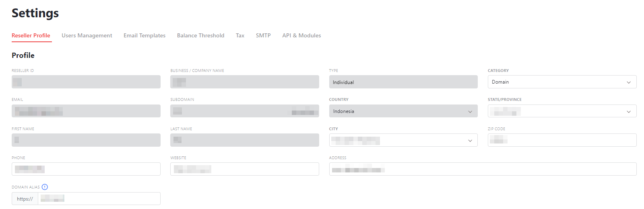Expand the Country dropdown showing Indonesia
This screenshot has width=644, height=209.
tap(403, 111)
